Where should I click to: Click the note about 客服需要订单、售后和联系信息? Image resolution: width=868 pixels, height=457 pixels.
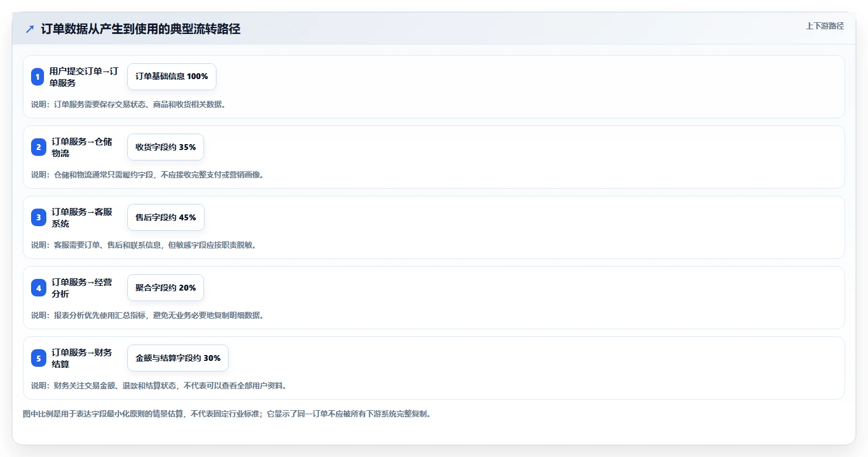tap(144, 245)
